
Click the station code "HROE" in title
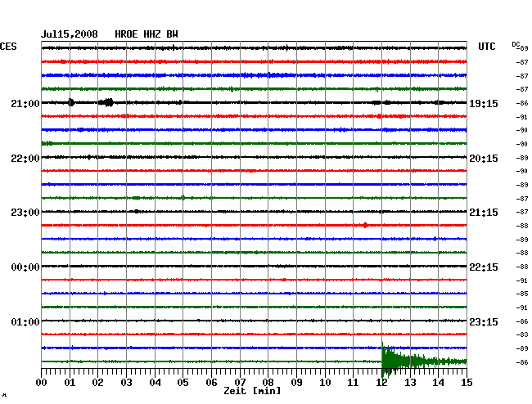pyautogui.click(x=126, y=34)
